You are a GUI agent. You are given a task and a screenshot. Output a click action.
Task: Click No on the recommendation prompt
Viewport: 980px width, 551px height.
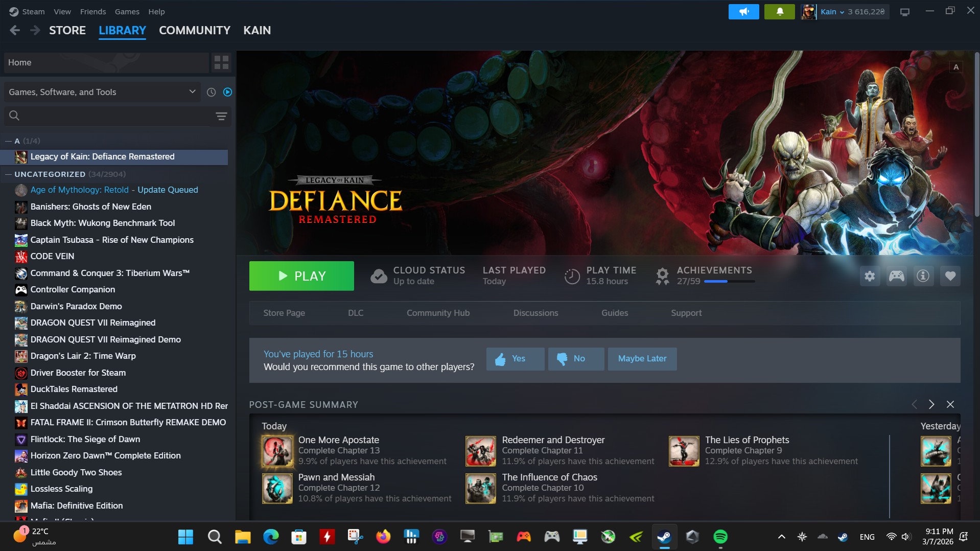576,359
